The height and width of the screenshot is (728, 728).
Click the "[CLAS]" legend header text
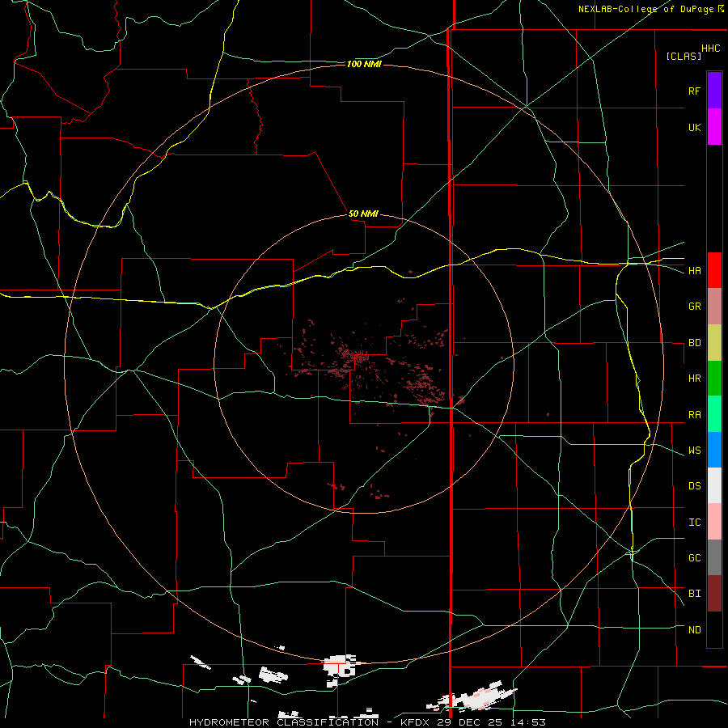click(x=684, y=56)
